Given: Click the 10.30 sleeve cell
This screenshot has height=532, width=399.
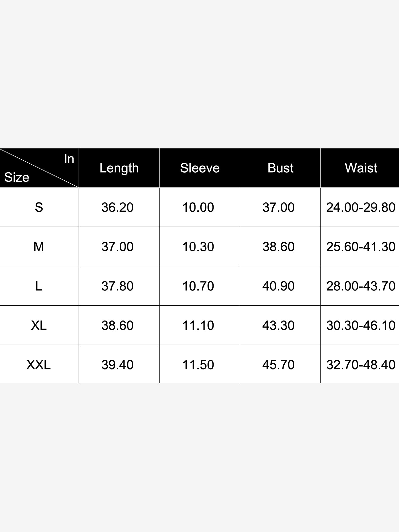Looking at the screenshot, I should click(x=198, y=247).
